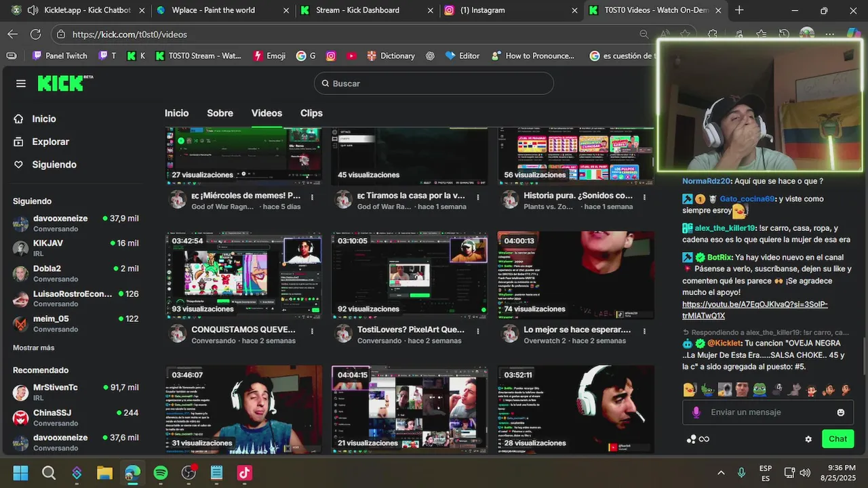
Task: Switch to Stream - Kick Dashboard tab
Action: (366, 10)
